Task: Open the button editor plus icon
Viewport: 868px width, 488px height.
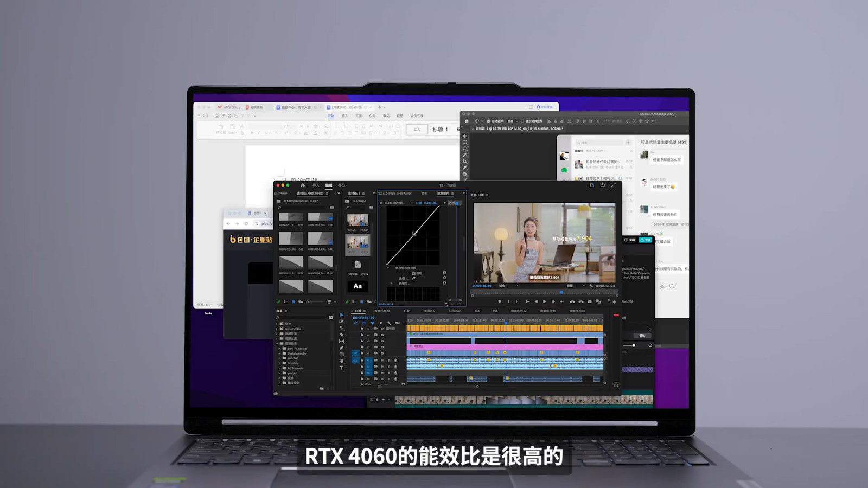Action: (x=614, y=301)
